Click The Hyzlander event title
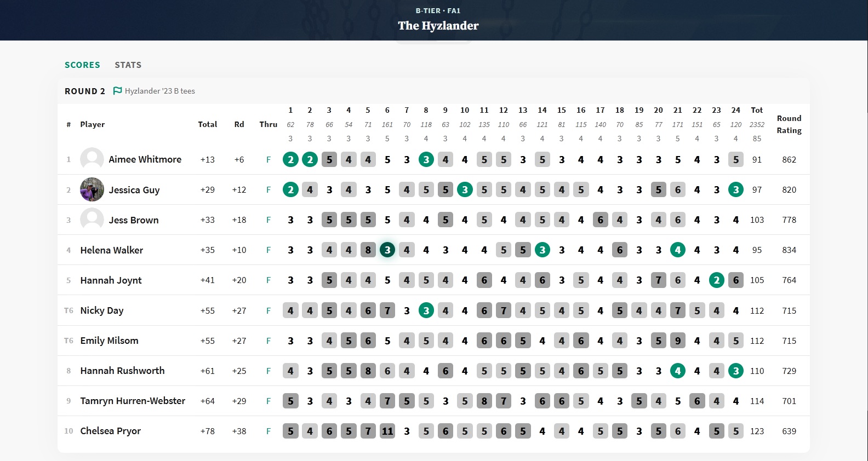Image resolution: width=868 pixels, height=461 pixels. click(x=438, y=26)
